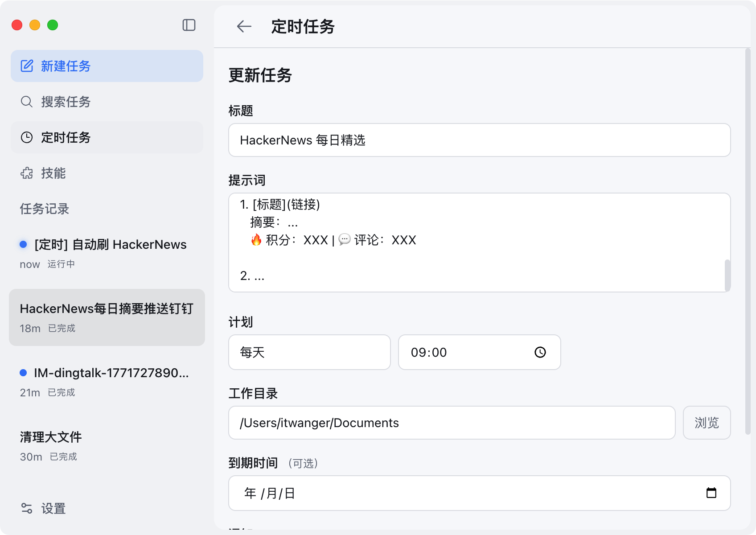Click the main form vertical scrollbar
Image resolution: width=756 pixels, height=535 pixels.
click(748, 241)
